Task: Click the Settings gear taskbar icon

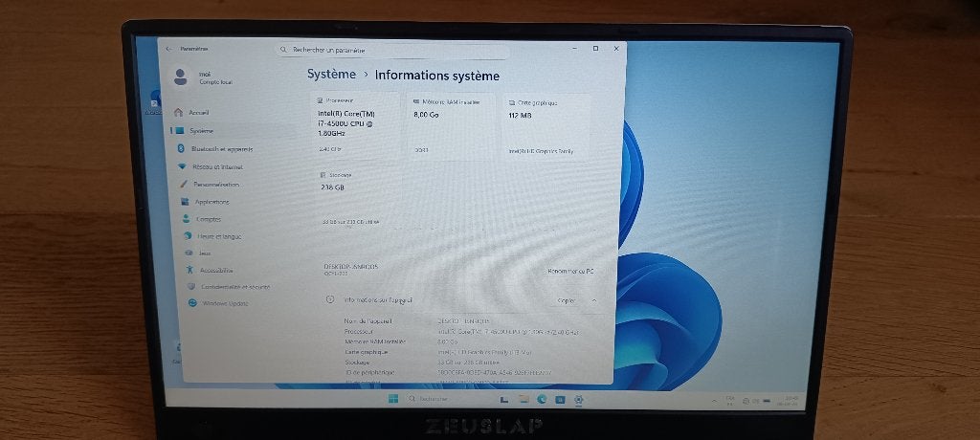Action: point(579,400)
